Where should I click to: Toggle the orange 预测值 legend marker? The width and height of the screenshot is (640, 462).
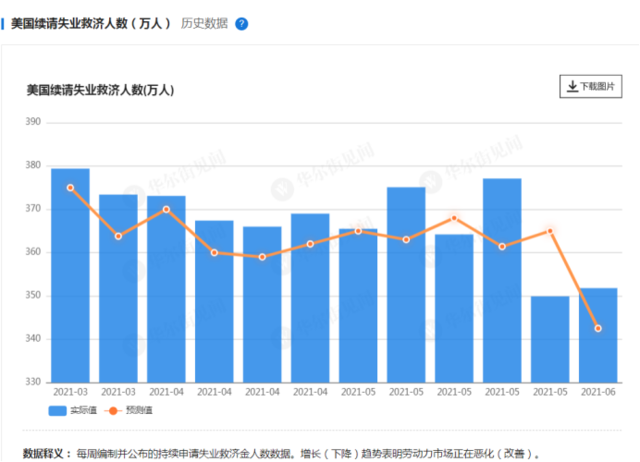(113, 411)
